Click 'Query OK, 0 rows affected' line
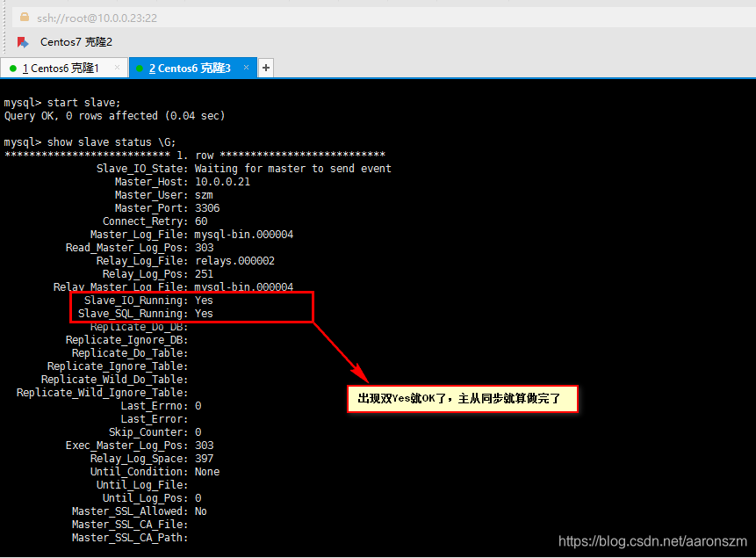 coord(115,116)
